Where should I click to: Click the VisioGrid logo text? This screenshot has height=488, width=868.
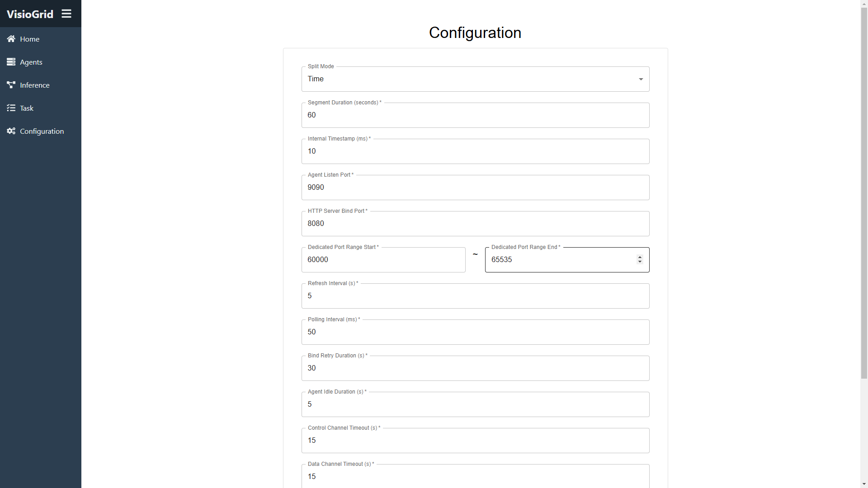click(x=30, y=14)
